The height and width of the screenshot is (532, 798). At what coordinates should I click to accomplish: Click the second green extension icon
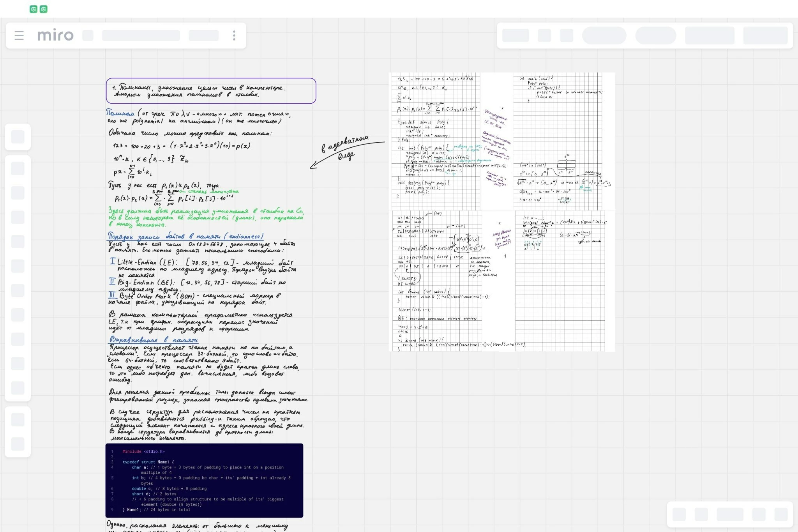(x=44, y=9)
